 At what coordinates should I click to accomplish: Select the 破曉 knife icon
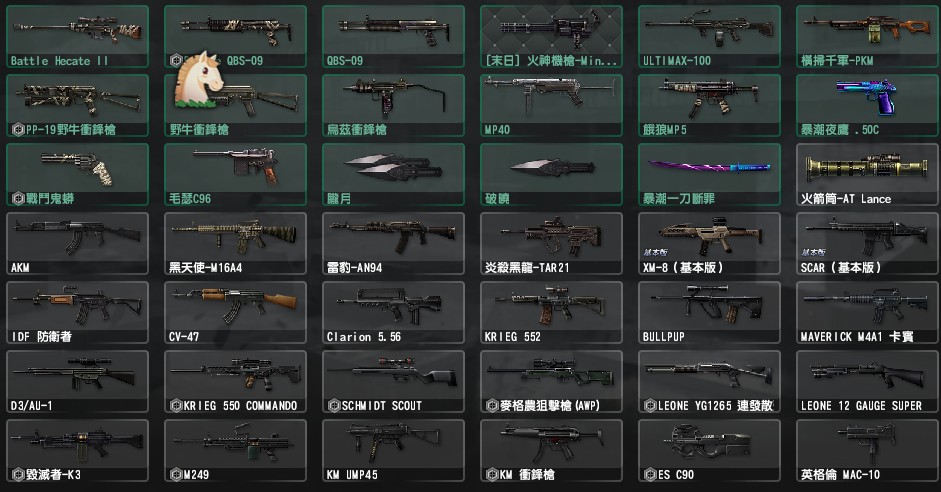click(551, 174)
